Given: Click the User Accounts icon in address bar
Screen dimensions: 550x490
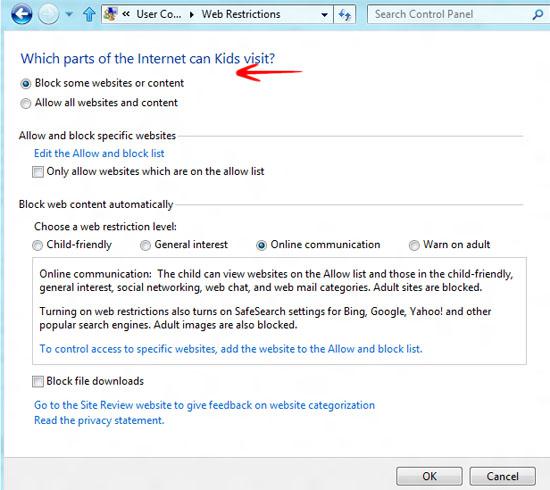Looking at the screenshot, I should click(111, 14).
